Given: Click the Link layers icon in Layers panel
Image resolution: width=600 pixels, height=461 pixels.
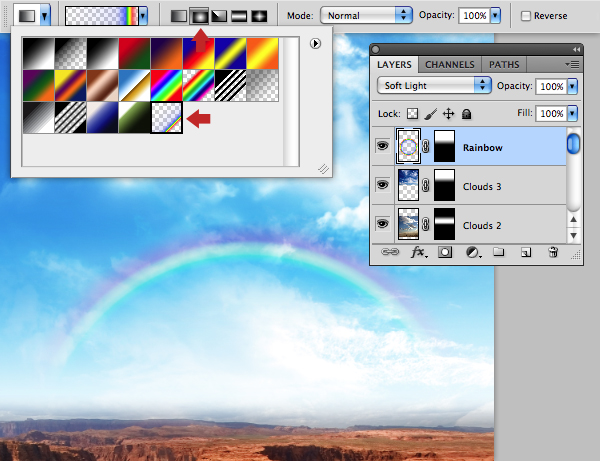Looking at the screenshot, I should coord(390,252).
